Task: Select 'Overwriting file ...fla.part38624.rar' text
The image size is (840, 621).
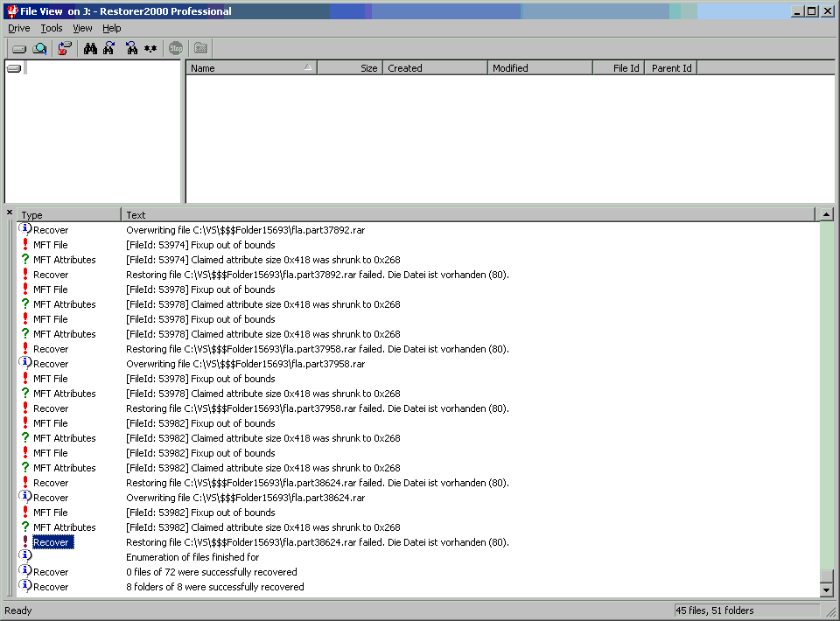Action: 245,498
